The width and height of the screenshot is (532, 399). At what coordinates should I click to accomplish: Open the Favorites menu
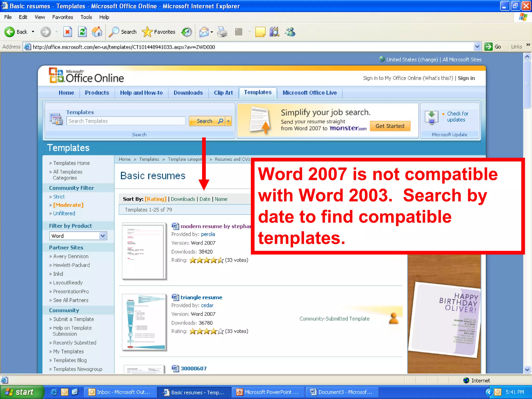63,17
